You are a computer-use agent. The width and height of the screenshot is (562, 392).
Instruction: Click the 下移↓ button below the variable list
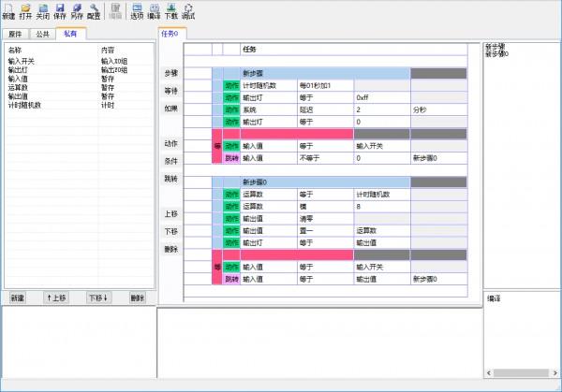[98, 298]
